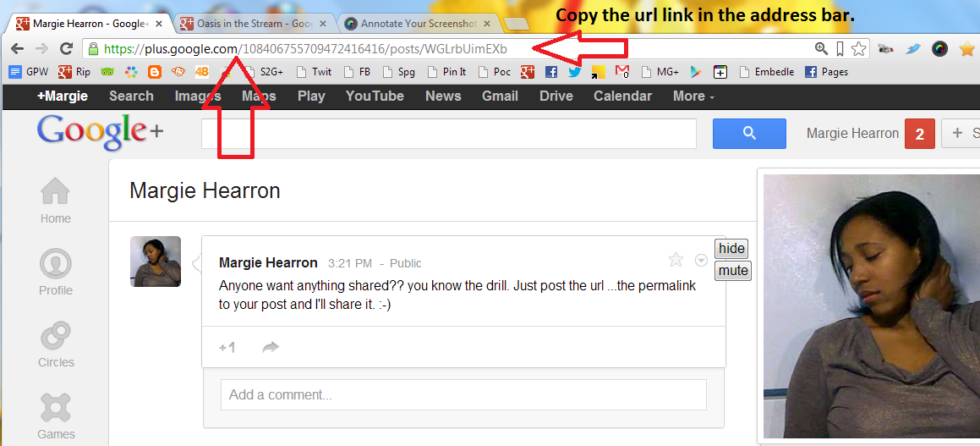Click Margie's small profile thumbnail by post

pos(156,262)
